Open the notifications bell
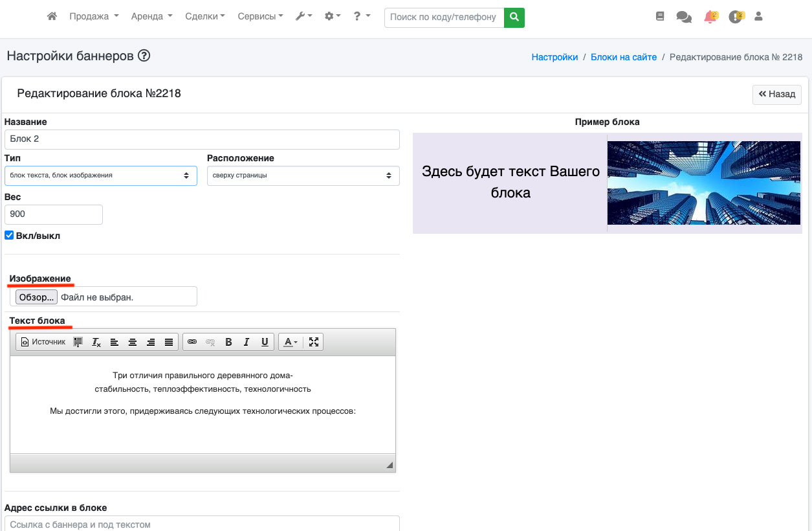 coord(710,17)
